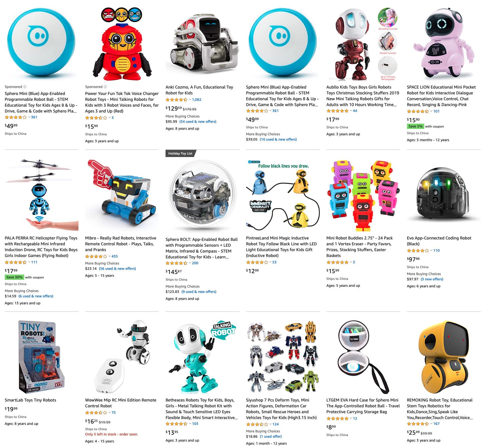This screenshot has height=448, width=481.
Task: Click the Holiday Toy List badge
Action: (x=181, y=153)
